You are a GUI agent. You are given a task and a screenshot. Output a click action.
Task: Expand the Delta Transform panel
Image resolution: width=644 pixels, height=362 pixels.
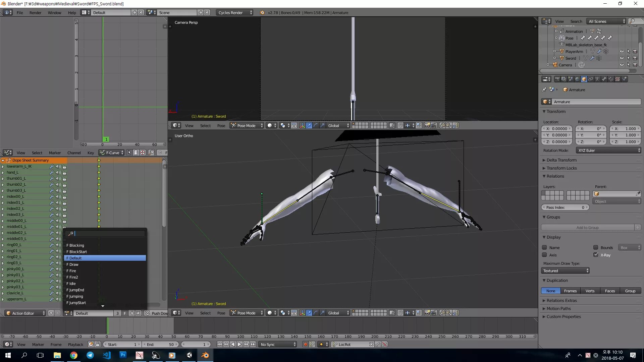click(561, 160)
